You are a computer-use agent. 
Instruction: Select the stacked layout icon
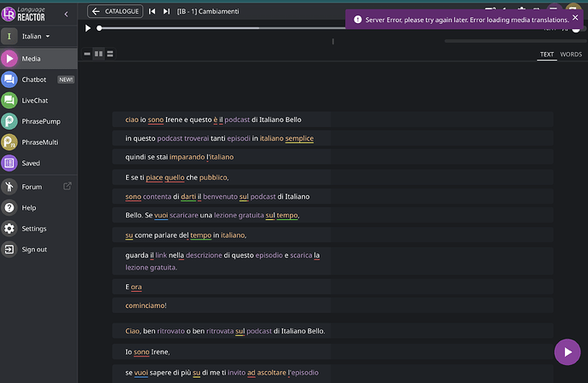pyautogui.click(x=110, y=54)
